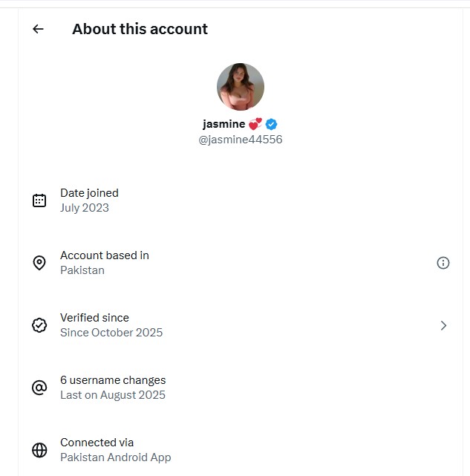Screen dimensions: 470x476
Task: Click the at-sign username changes icon
Action: (x=39, y=388)
